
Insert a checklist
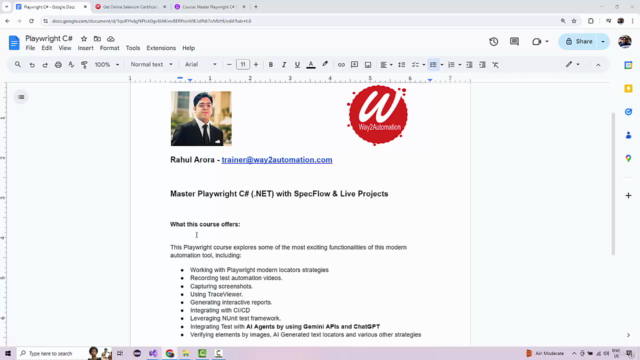click(415, 65)
